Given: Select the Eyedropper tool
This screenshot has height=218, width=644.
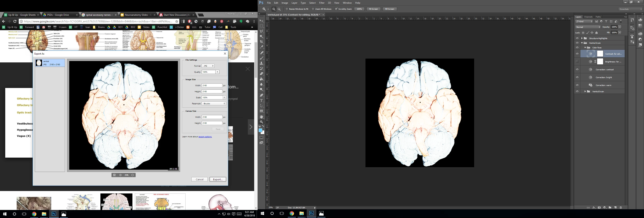Looking at the screenshot, I should [x=261, y=47].
